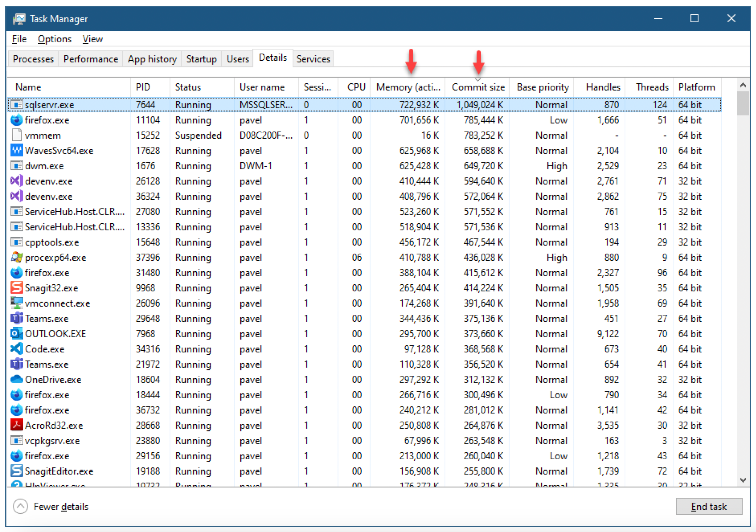756x532 pixels.
Task: Click the vmmem blank file icon
Action: [x=17, y=135]
